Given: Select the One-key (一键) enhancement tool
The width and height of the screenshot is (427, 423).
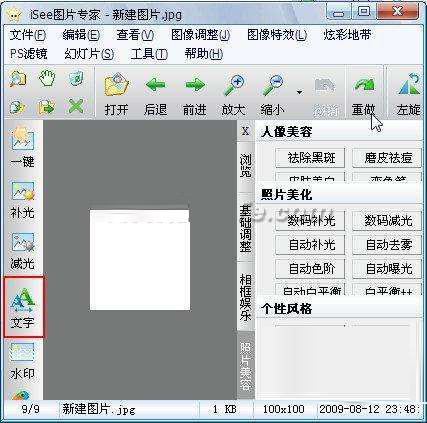Looking at the screenshot, I should (x=22, y=146).
